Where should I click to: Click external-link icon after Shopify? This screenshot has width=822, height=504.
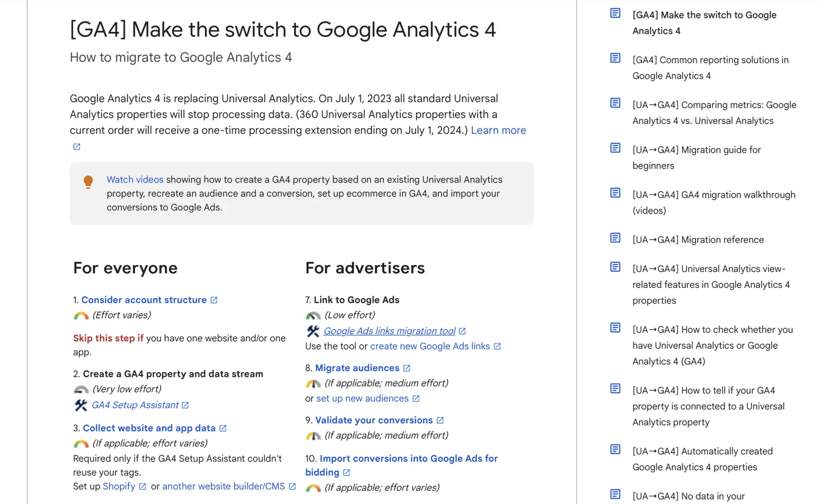pos(142,486)
